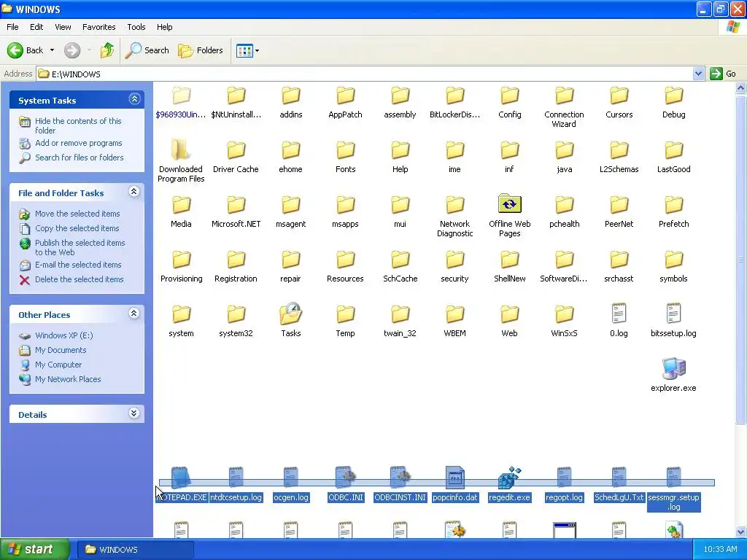This screenshot has height=560, width=747.
Task: Click Search for files or folders link
Action: (x=80, y=157)
